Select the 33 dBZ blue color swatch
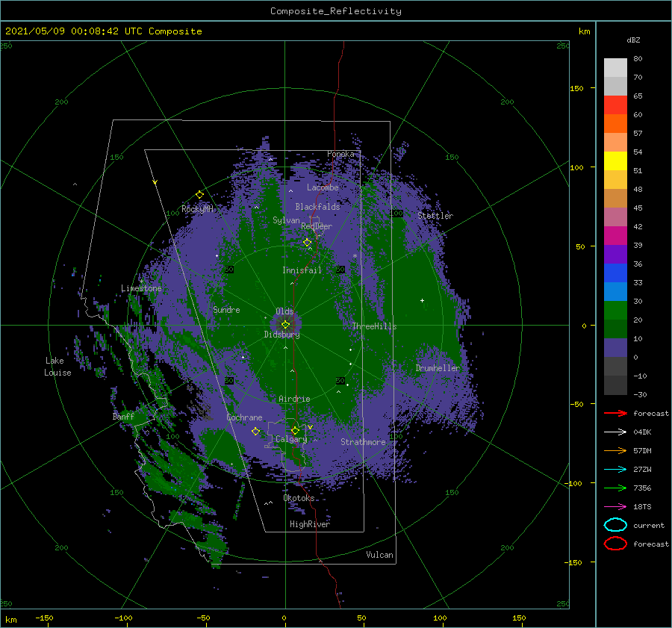Screen dimensions: 672x628 tap(615, 291)
